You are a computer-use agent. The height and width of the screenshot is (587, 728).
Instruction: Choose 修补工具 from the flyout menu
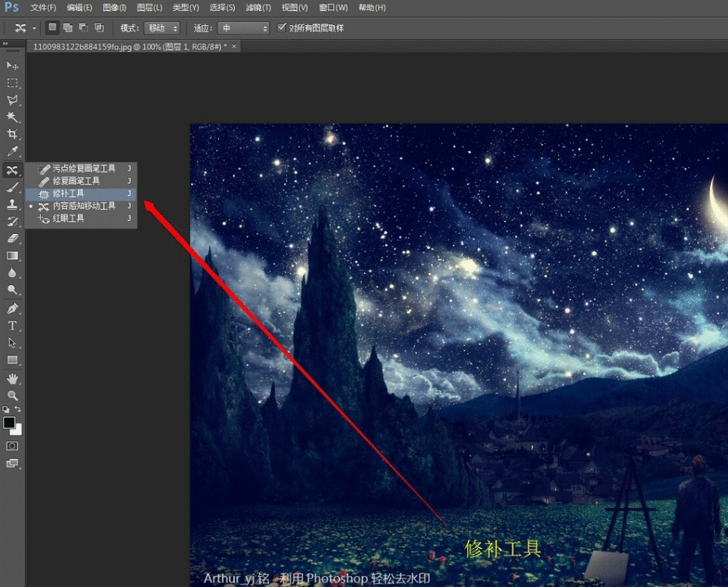click(x=69, y=193)
